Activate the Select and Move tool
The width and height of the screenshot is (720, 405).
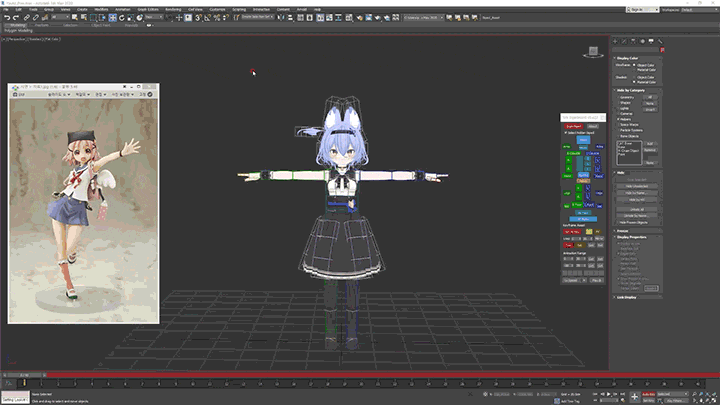tap(112, 17)
